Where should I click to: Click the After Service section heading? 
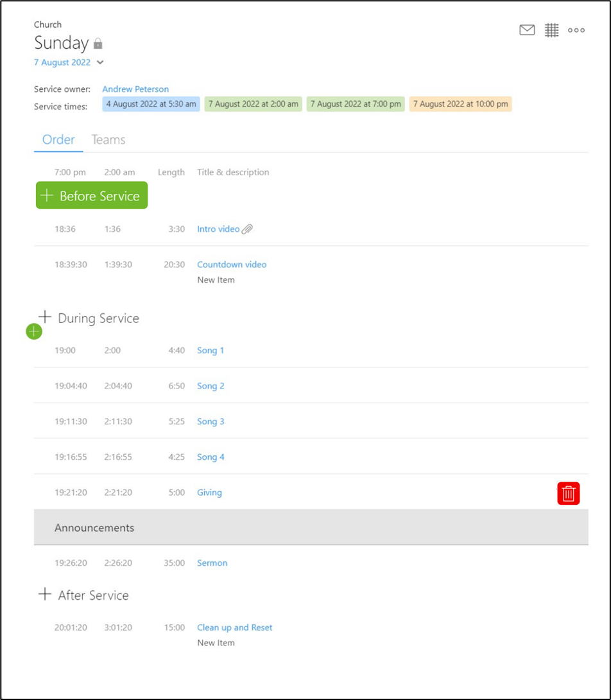pyautogui.click(x=93, y=595)
